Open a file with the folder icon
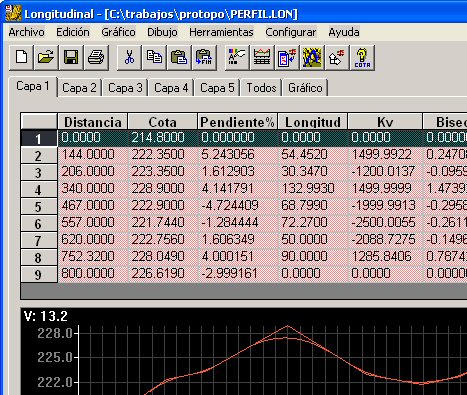The height and width of the screenshot is (395, 467). [x=46, y=58]
